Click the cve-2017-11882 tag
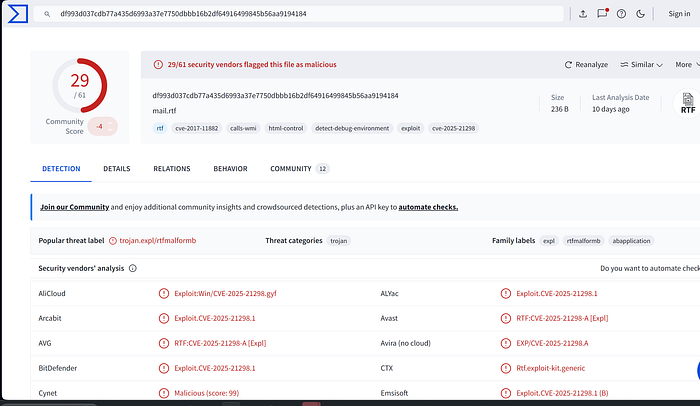Image resolution: width=700 pixels, height=406 pixels. coord(196,128)
